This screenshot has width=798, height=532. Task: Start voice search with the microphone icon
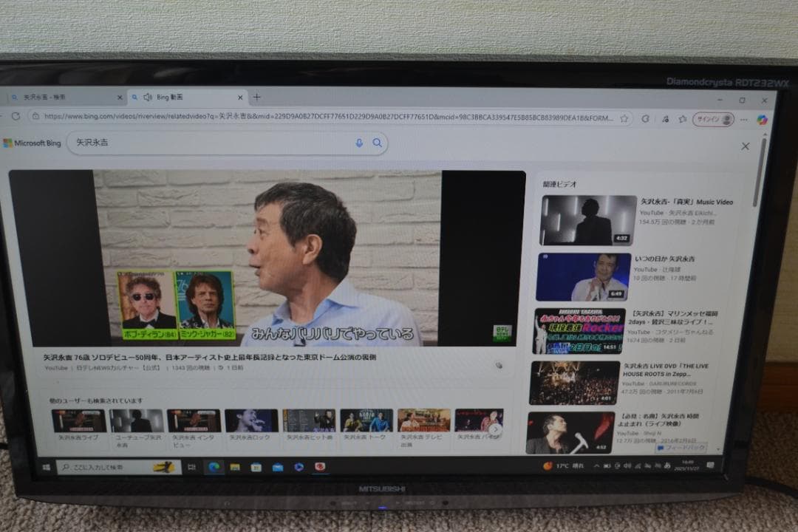[359, 143]
